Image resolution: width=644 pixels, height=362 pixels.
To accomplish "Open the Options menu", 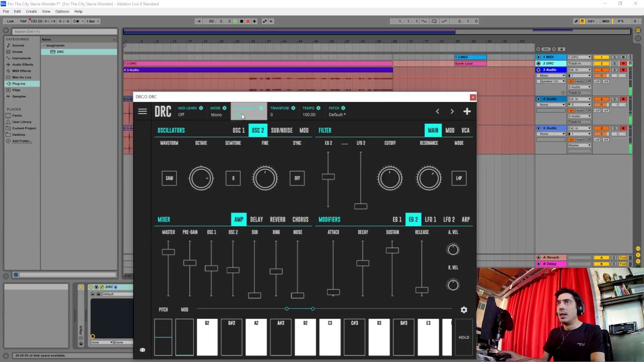I will (62, 11).
